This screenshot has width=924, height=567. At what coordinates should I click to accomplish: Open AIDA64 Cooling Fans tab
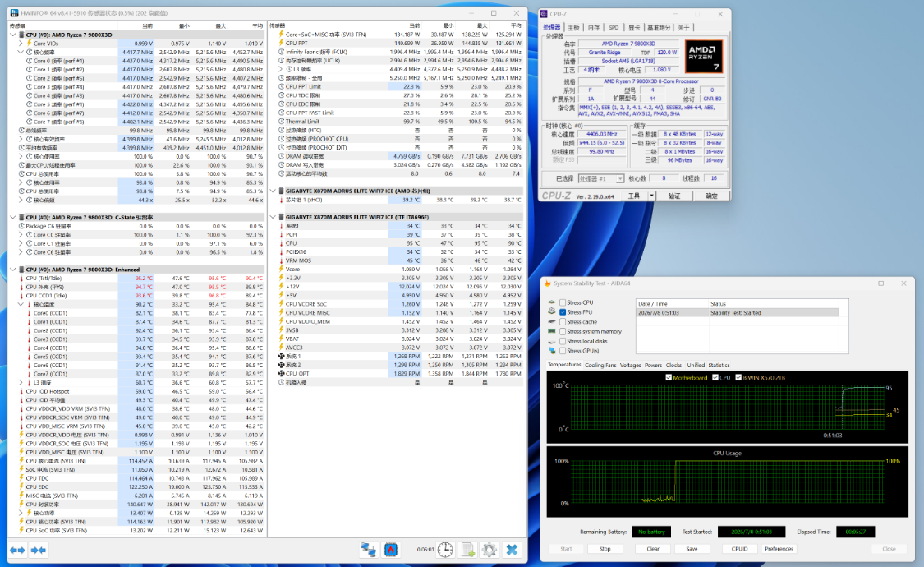(x=600, y=366)
